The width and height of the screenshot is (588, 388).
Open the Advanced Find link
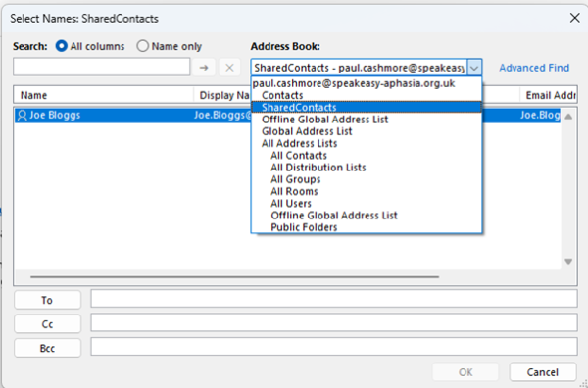click(x=534, y=68)
